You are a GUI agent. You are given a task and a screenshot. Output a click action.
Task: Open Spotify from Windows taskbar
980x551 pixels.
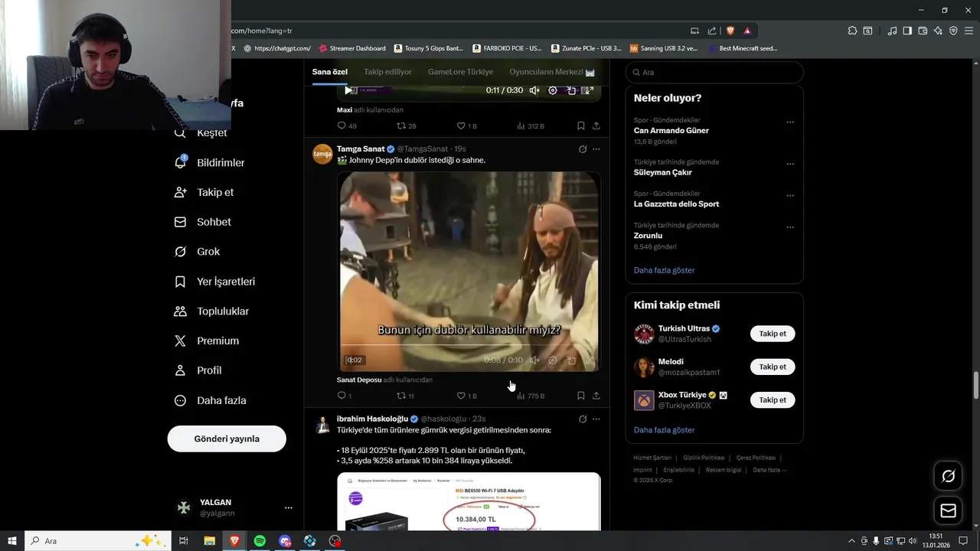click(x=260, y=541)
